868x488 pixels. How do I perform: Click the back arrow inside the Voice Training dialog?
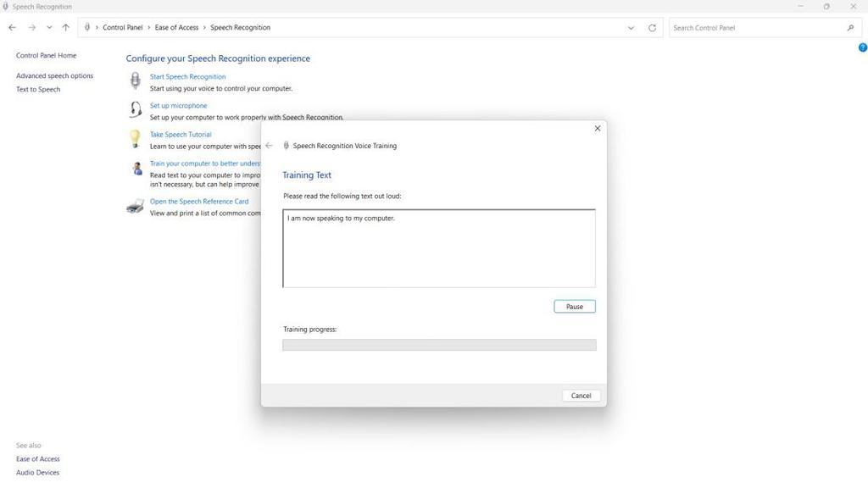point(269,145)
